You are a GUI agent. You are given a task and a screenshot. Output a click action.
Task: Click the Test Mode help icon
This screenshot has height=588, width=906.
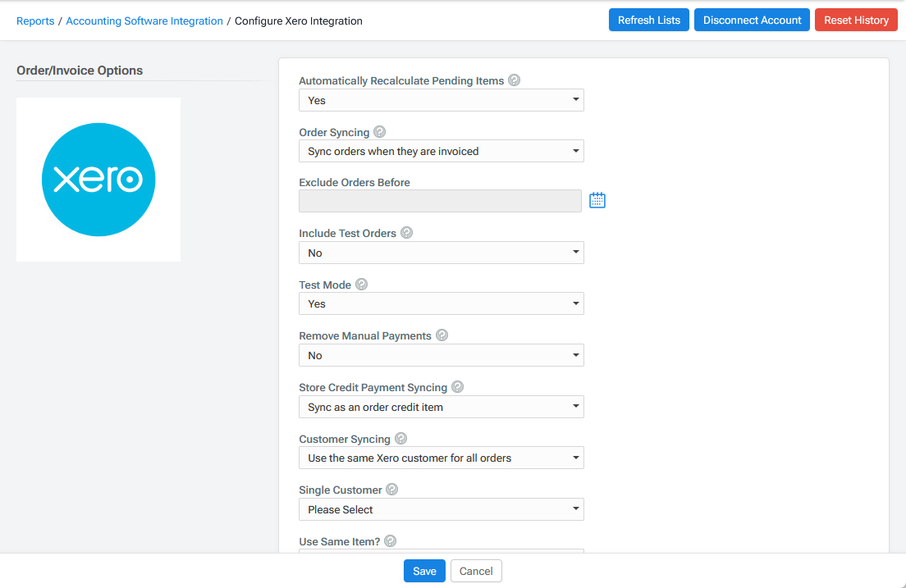362,285
